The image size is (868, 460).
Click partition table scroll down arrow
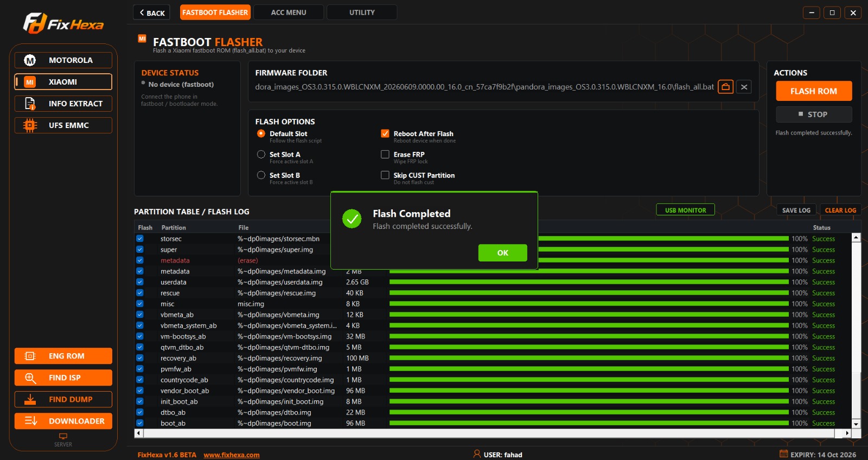point(856,424)
